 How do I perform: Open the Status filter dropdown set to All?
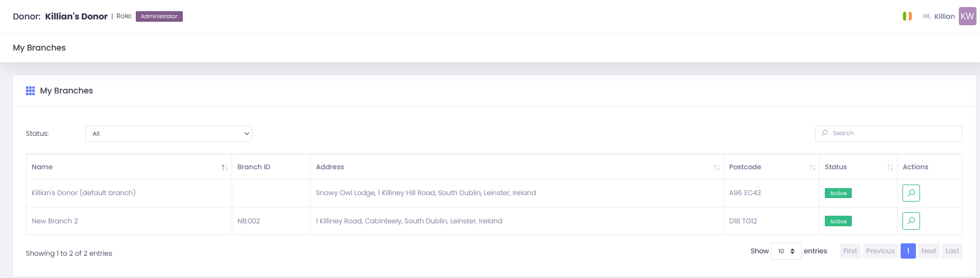coord(169,133)
